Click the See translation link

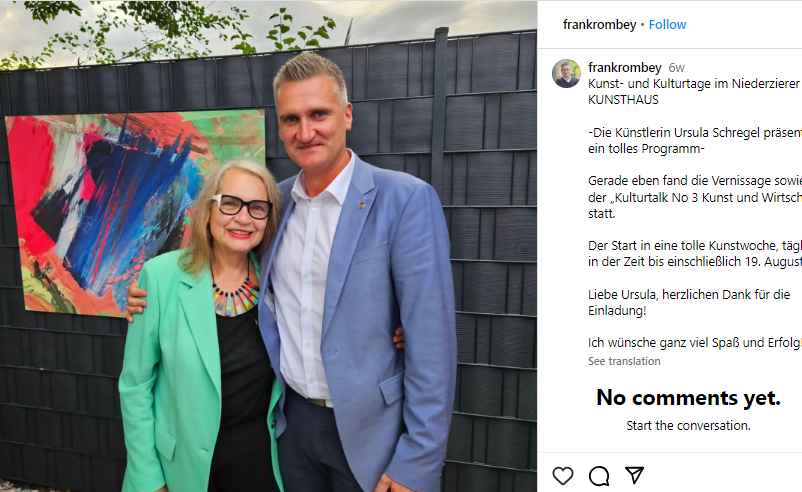624,361
